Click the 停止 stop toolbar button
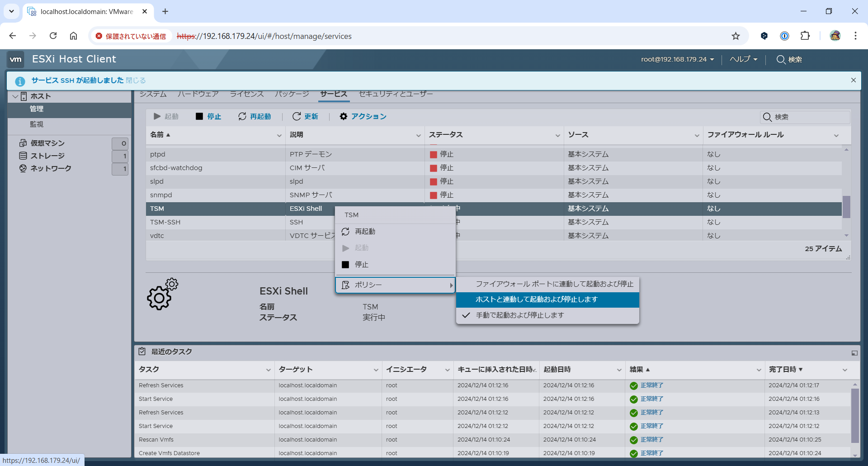 click(208, 116)
